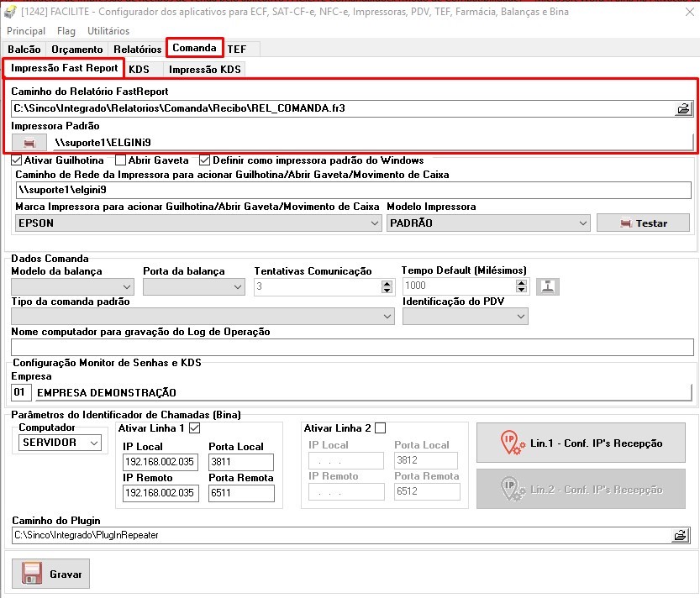Click Lin.2 - Conf. IP's Recepção button
Screen dimensions: 700x598
[581, 489]
